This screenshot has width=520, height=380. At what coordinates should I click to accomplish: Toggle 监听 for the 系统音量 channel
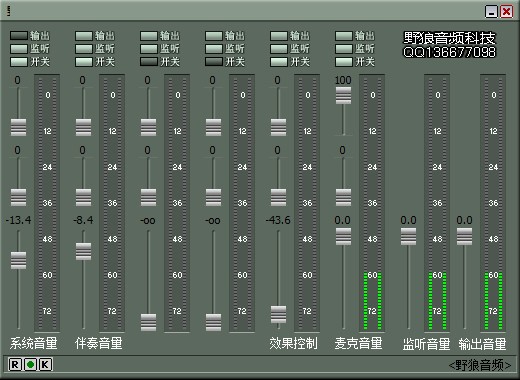19,49
